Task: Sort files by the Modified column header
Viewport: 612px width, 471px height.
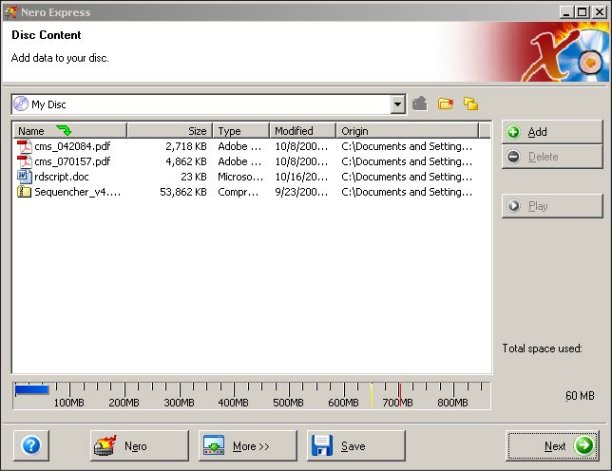Action: pos(303,131)
